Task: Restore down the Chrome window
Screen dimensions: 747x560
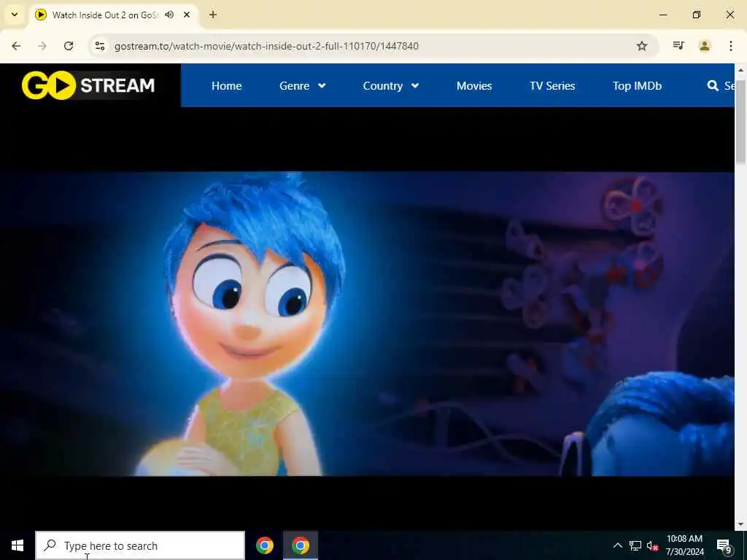Action: (697, 15)
